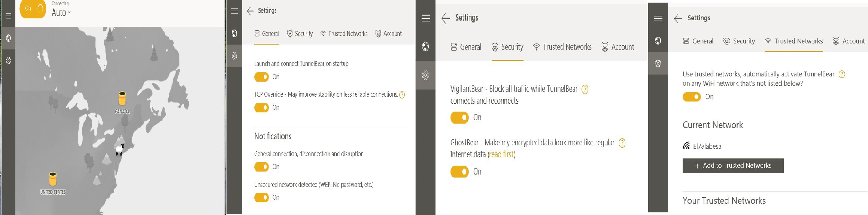Click the help icon beside GhostBear description
868x215 pixels.
coord(622,143)
